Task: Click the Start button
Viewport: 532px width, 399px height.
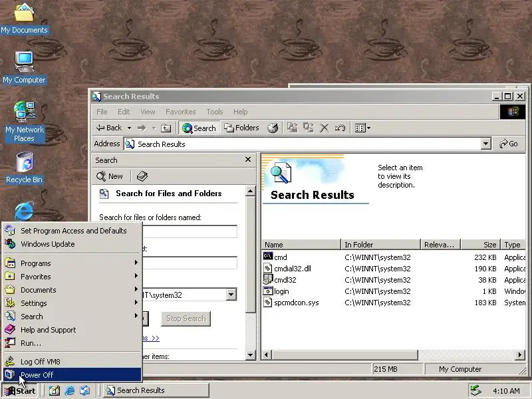Action: click(x=21, y=391)
